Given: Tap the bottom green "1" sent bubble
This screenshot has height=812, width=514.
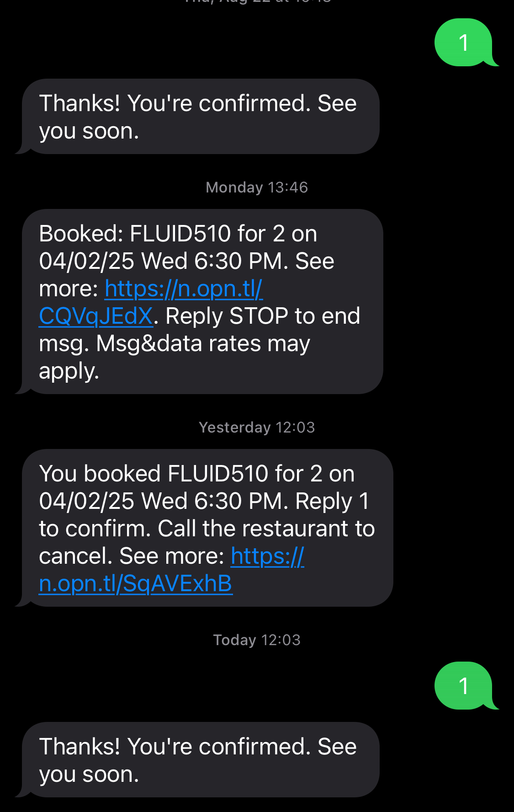Looking at the screenshot, I should click(463, 686).
